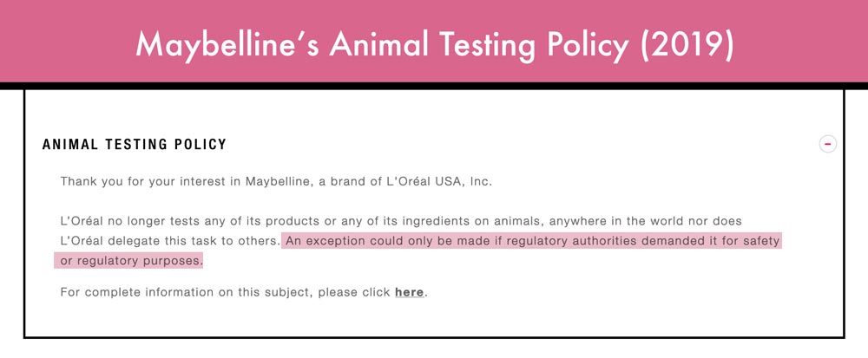Click the ANIMAL TESTING POLICY section heading
The height and width of the screenshot is (358, 868).
click(x=135, y=145)
